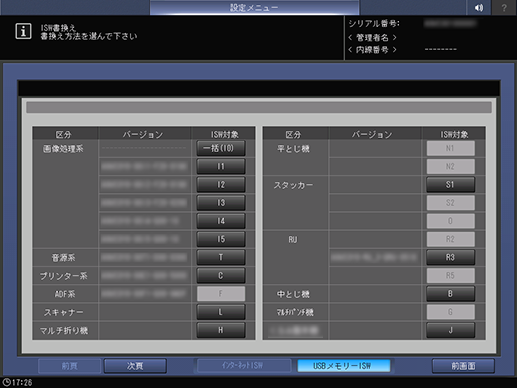Select the R3 button for RU
The image size is (517, 388).
[450, 257]
